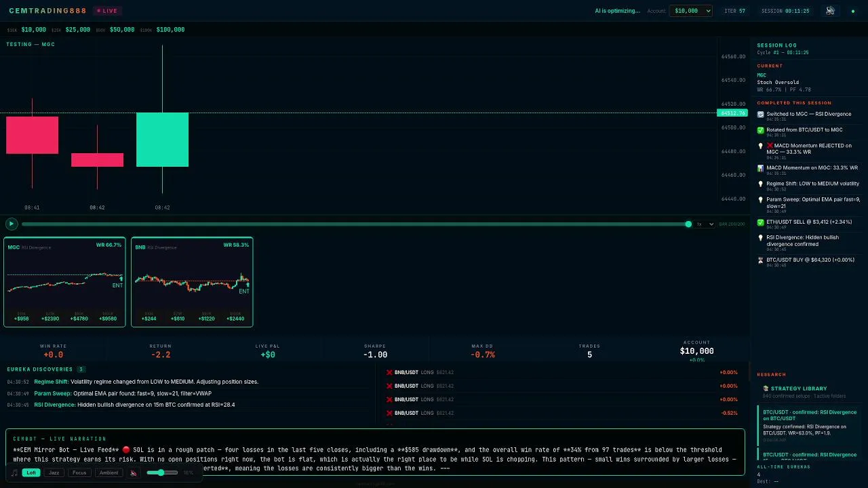This screenshot has height=488, width=868.
Task: Click the hourglass icon for BTC/USDT BUY
Action: (760, 260)
